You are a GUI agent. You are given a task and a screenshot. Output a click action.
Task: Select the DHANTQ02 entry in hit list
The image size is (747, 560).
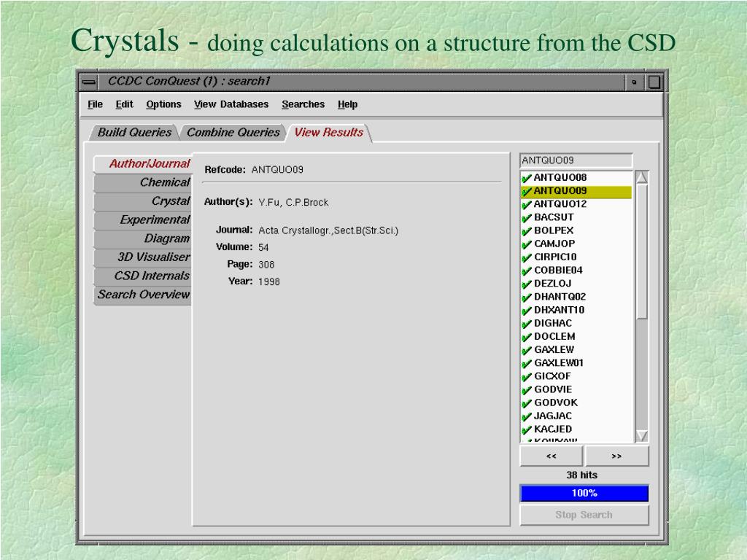point(560,297)
